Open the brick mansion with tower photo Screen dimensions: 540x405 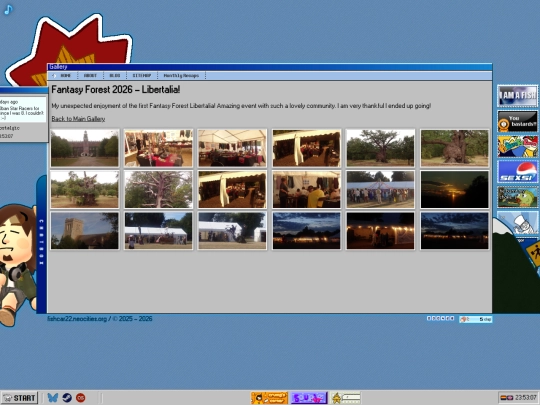click(x=85, y=148)
